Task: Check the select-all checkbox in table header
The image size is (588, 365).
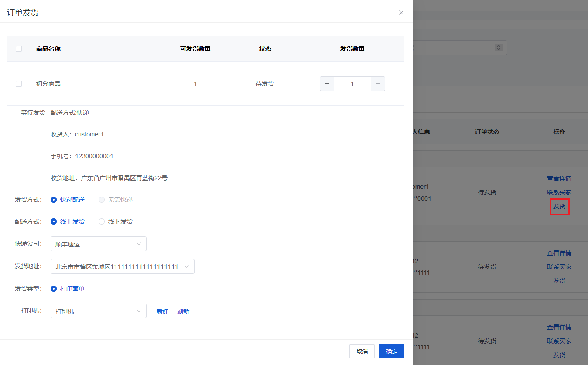Action: pyautogui.click(x=19, y=49)
